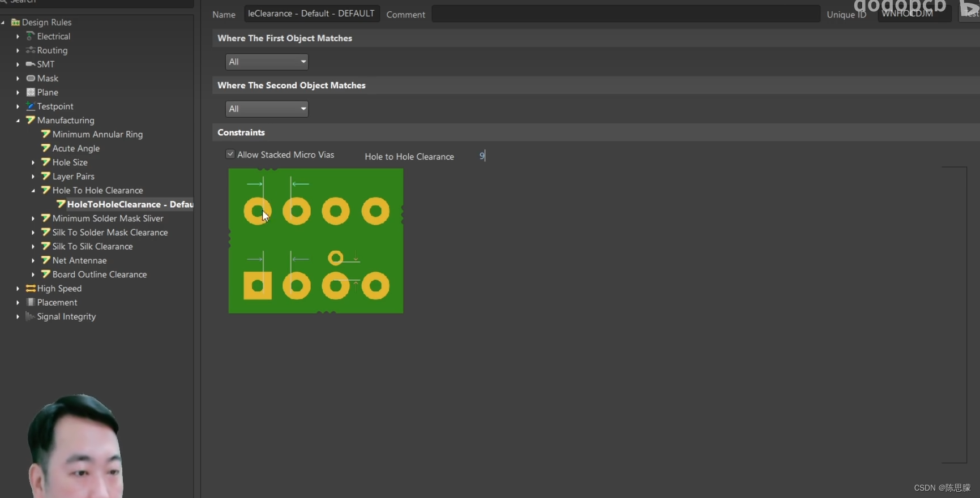
Task: Click the Plane rule category icon
Action: pyautogui.click(x=31, y=92)
